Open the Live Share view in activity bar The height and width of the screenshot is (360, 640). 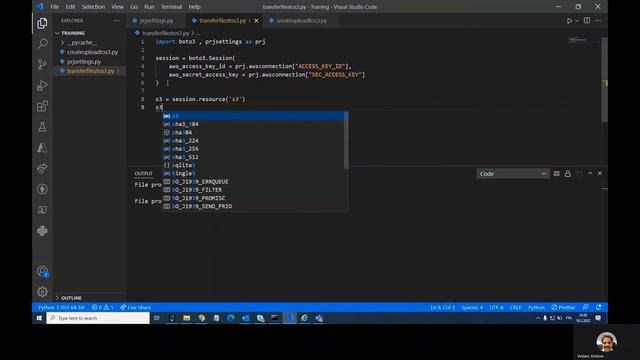(42, 168)
